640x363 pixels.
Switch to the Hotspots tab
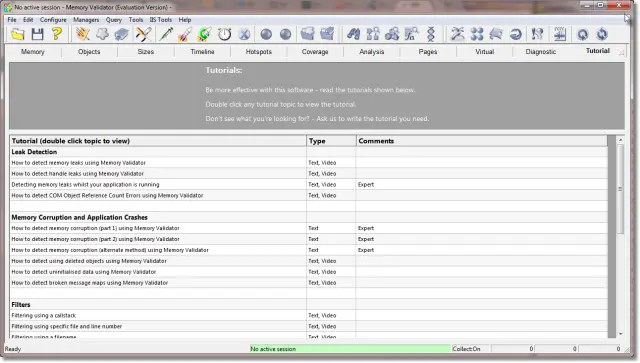coord(259,51)
